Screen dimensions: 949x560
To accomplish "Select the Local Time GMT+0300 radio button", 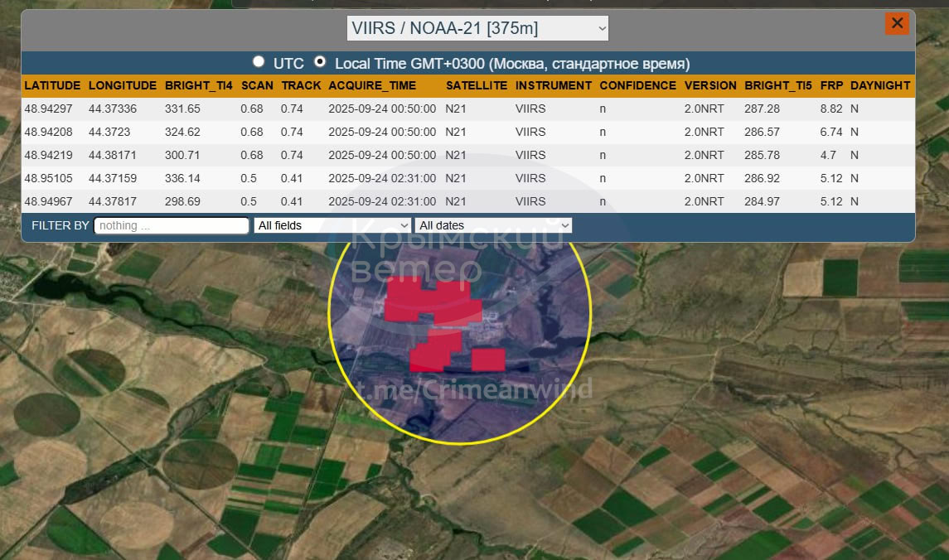I will [320, 62].
